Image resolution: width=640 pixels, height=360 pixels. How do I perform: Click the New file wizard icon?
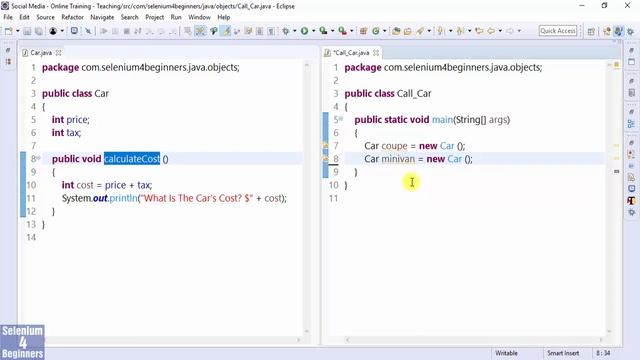pyautogui.click(x=8, y=31)
